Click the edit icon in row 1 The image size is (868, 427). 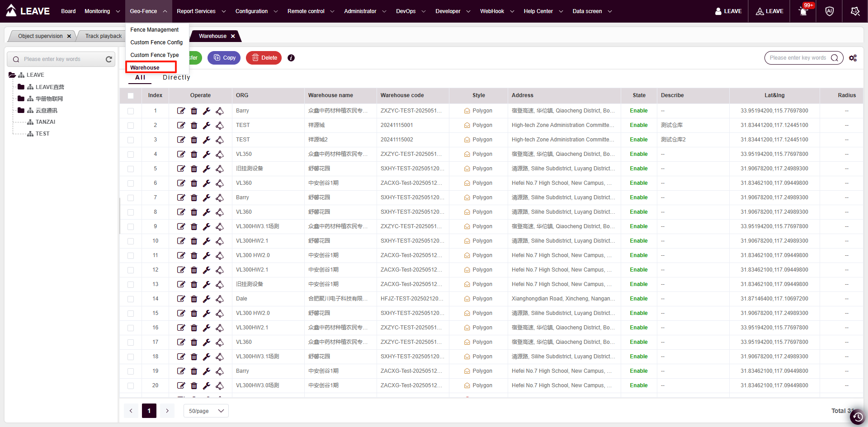[181, 111]
